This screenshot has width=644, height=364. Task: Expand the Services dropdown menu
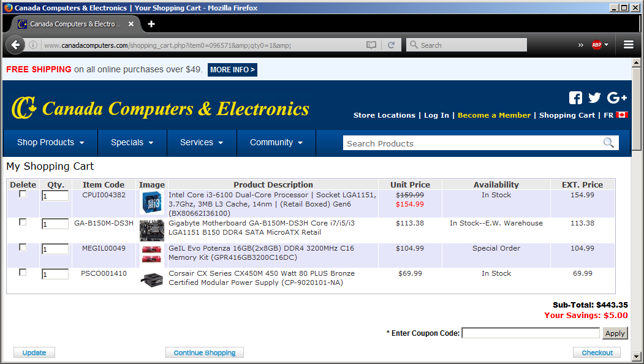point(201,143)
